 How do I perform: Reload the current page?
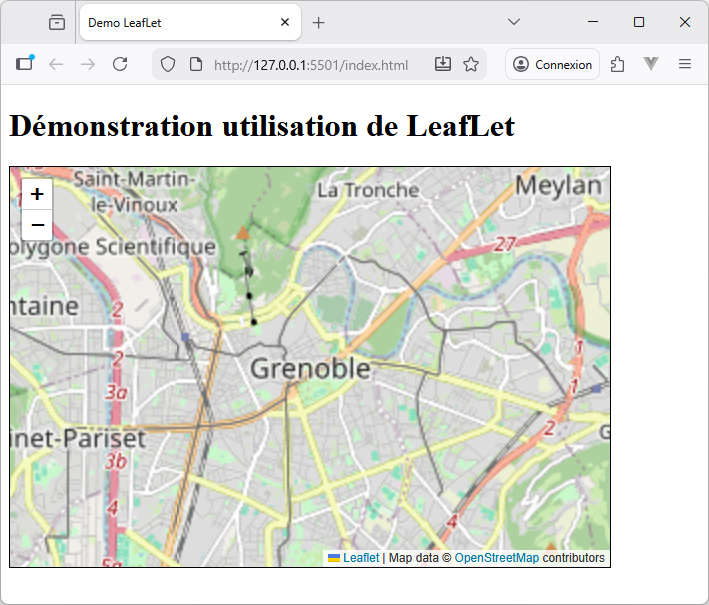pyautogui.click(x=120, y=64)
